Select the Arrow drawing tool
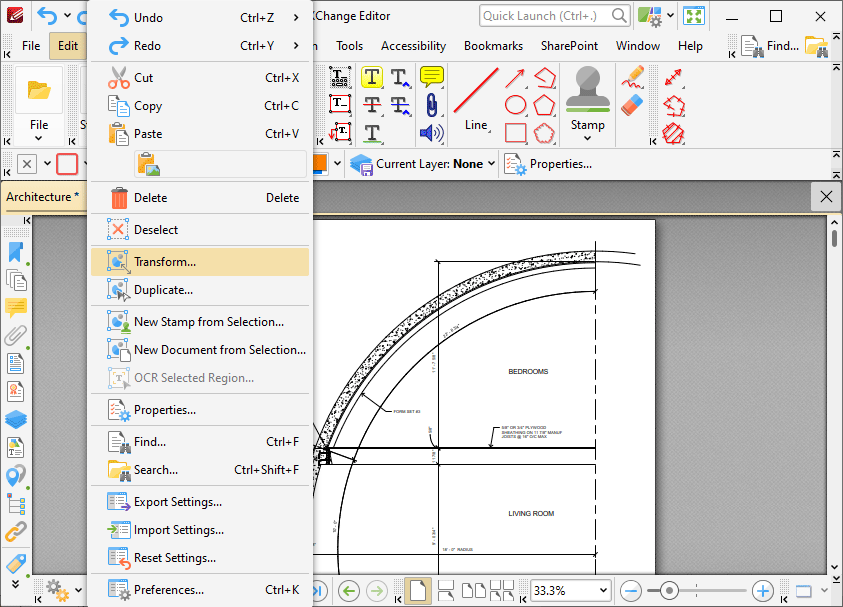 click(515, 78)
